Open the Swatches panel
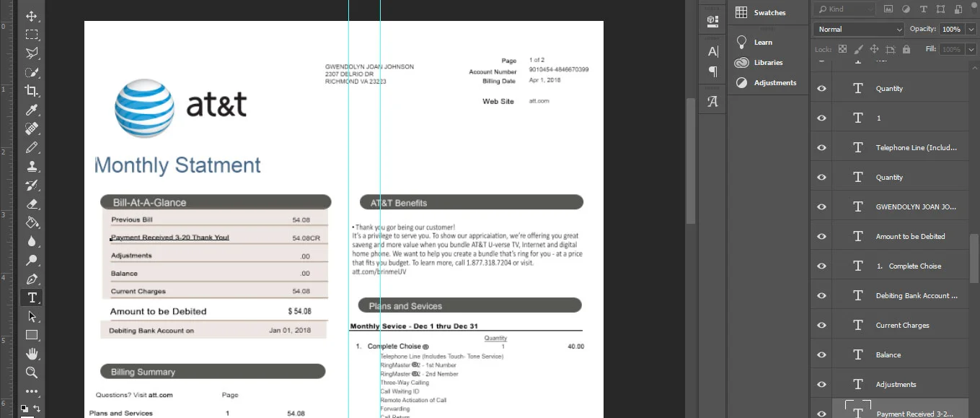 (x=769, y=12)
